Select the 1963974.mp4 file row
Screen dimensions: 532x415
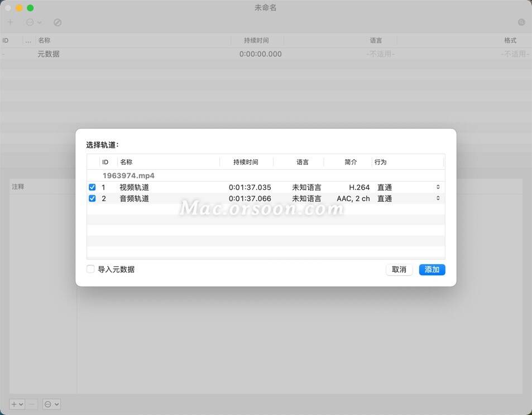pos(266,175)
